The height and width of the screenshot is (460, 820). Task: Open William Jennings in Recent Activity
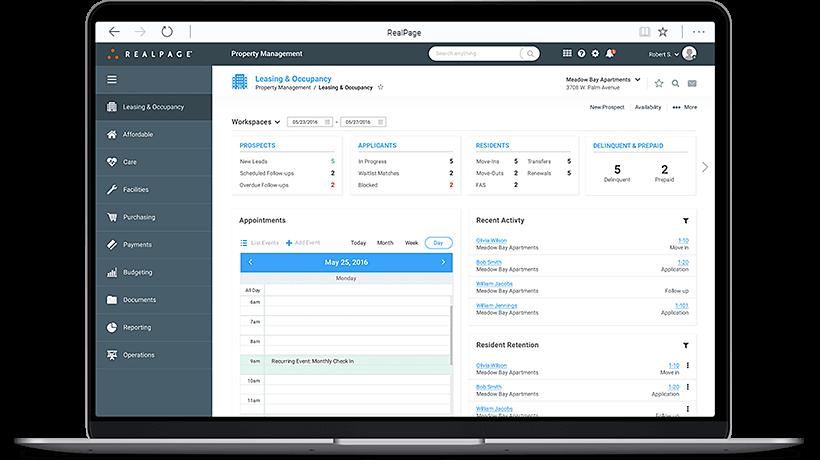pyautogui.click(x=496, y=306)
